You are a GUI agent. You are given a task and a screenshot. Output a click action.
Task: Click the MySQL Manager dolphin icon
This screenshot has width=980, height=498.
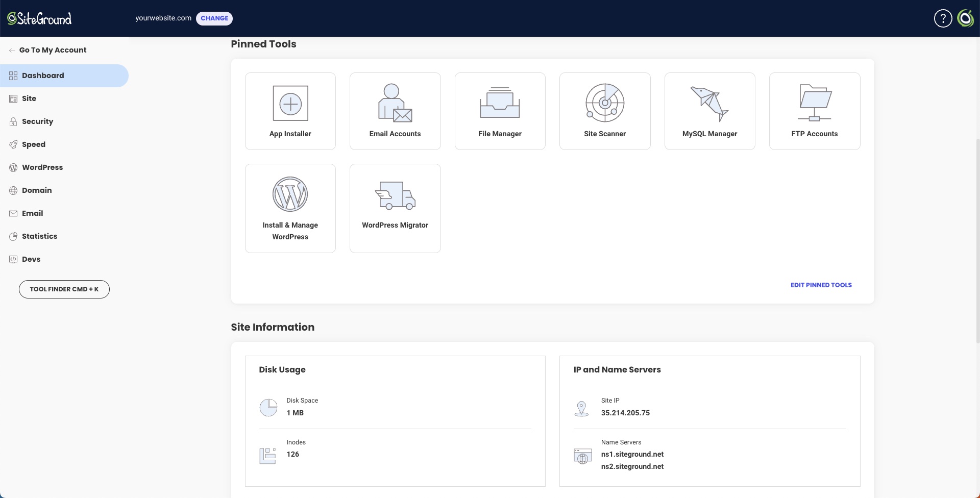[709, 104]
